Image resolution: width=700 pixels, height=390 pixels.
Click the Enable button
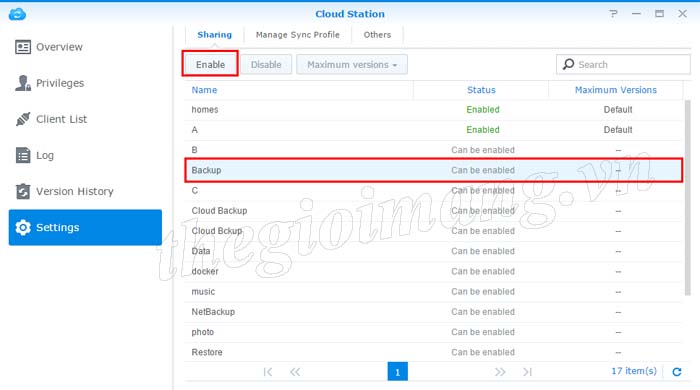point(210,64)
